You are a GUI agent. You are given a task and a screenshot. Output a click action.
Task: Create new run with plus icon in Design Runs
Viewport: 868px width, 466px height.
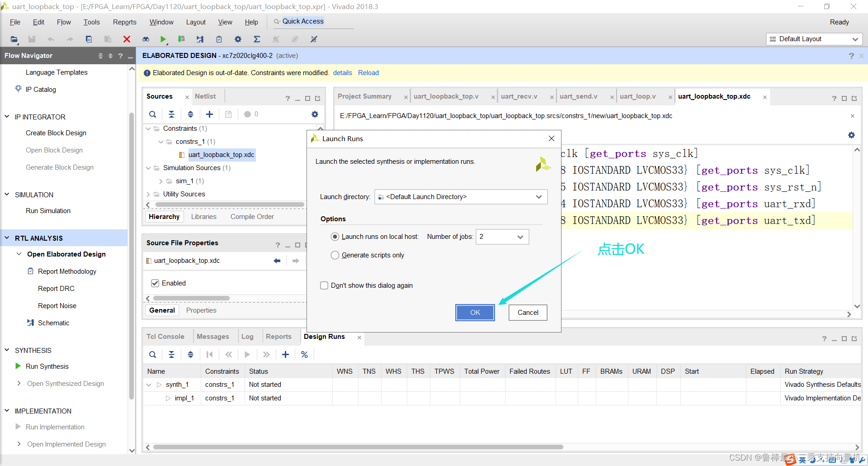click(x=285, y=355)
